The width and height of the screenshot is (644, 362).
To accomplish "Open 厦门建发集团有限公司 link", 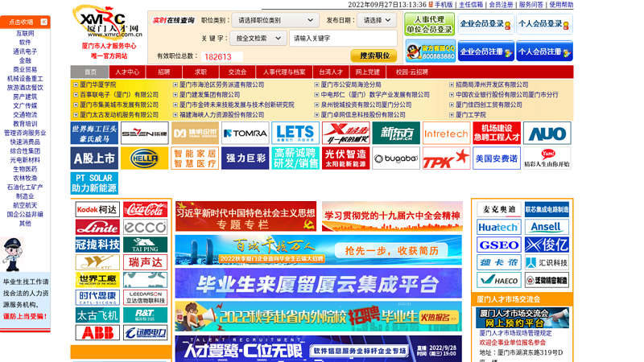I will tap(210, 95).
